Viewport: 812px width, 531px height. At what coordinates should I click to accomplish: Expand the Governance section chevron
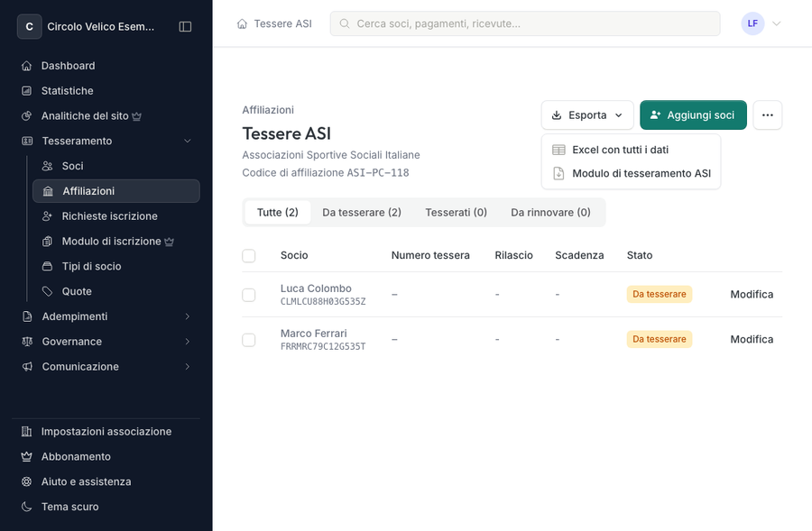pyautogui.click(x=188, y=342)
